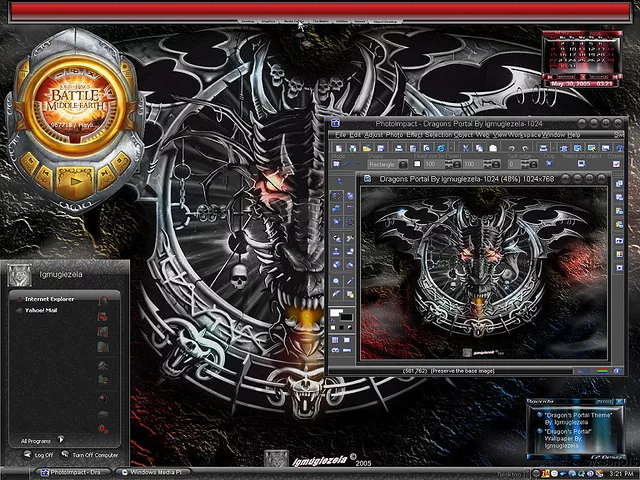Screen dimensions: 640x480
Task: Click the large Play button on the media player
Action: tap(75, 181)
